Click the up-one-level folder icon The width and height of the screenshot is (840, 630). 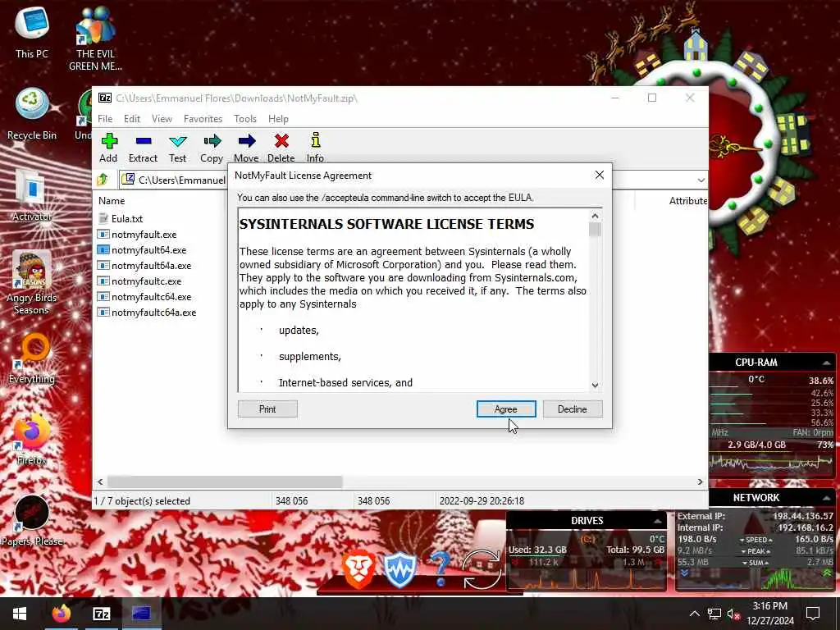click(103, 180)
